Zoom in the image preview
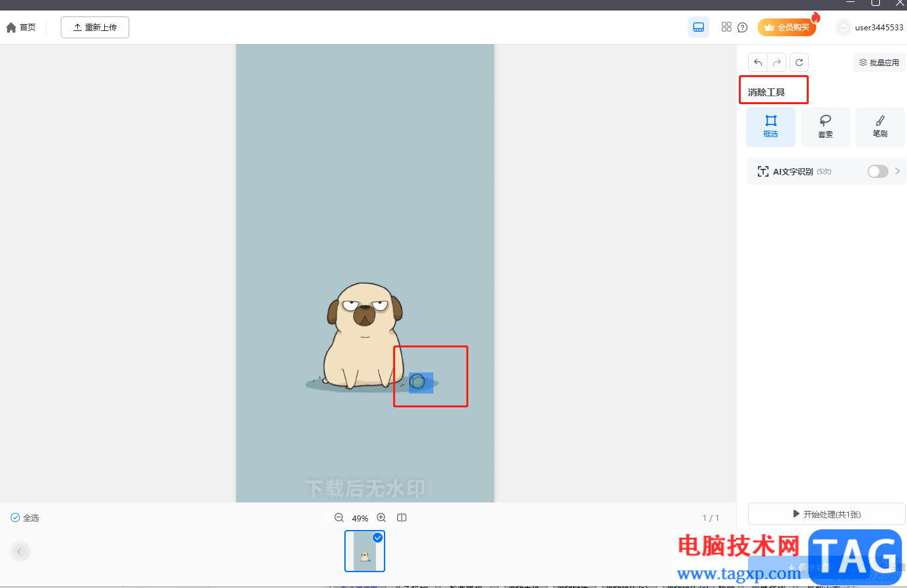907x588 pixels. [381, 518]
